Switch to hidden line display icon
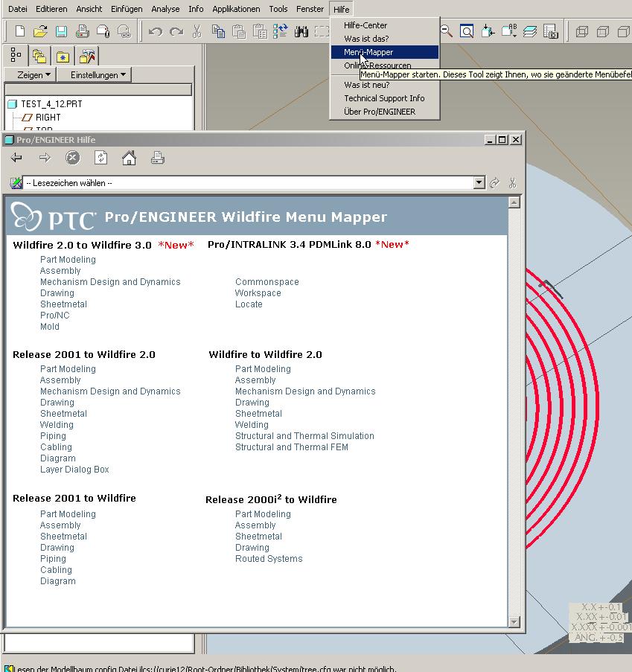Image resolution: width=632 pixels, height=672 pixels. click(603, 31)
